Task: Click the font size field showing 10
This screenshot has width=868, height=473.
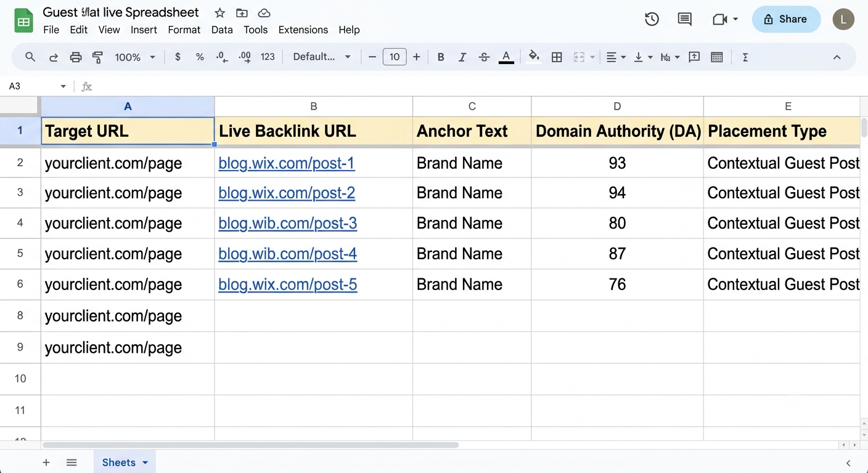Action: coord(395,57)
